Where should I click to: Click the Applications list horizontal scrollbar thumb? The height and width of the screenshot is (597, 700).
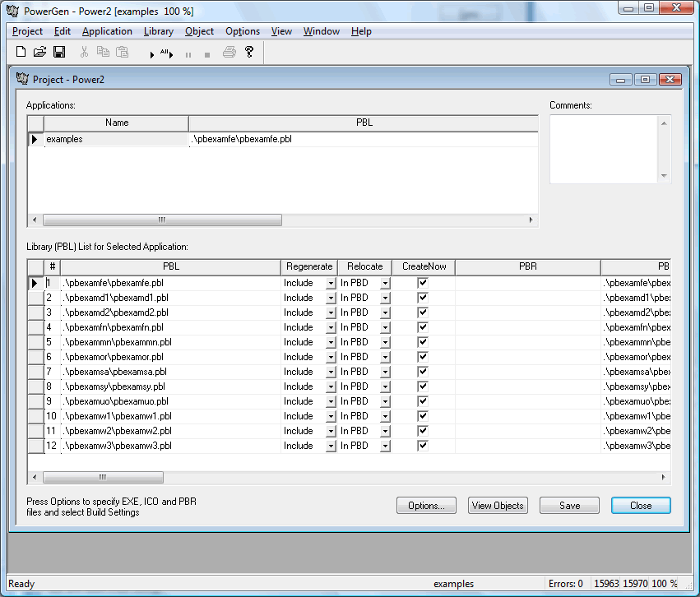pyautogui.click(x=162, y=220)
